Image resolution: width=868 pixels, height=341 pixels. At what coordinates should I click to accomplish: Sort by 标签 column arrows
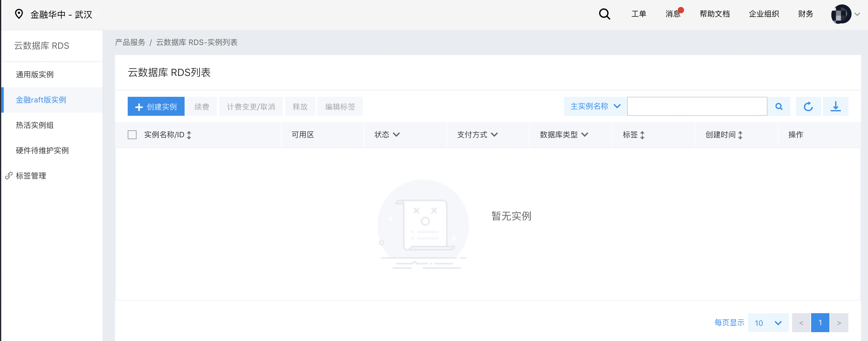[642, 135]
